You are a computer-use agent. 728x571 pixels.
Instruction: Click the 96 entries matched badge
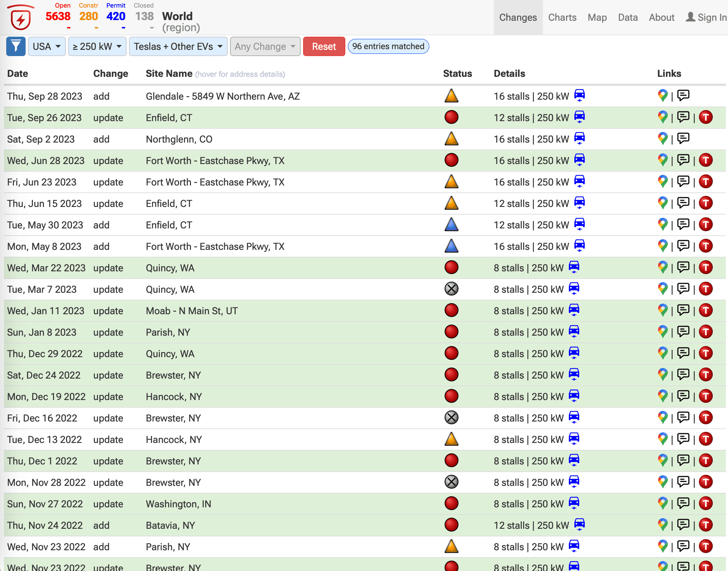point(388,46)
